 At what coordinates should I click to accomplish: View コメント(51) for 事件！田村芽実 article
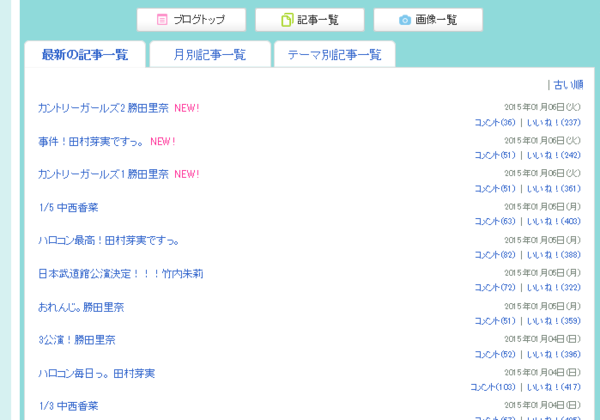coord(495,155)
